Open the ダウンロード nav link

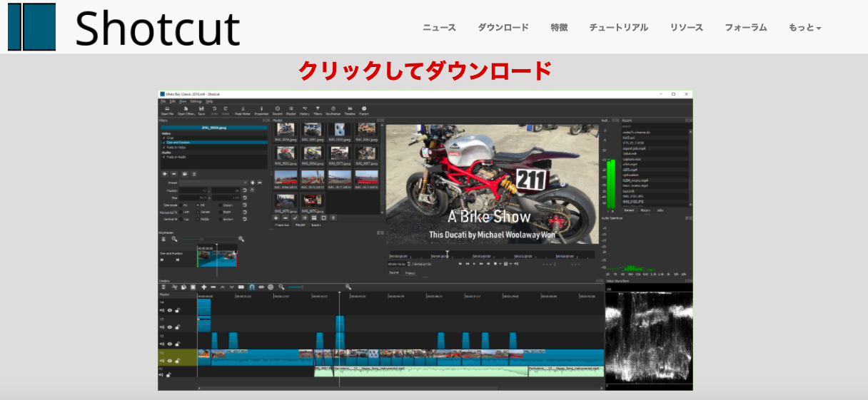point(503,27)
